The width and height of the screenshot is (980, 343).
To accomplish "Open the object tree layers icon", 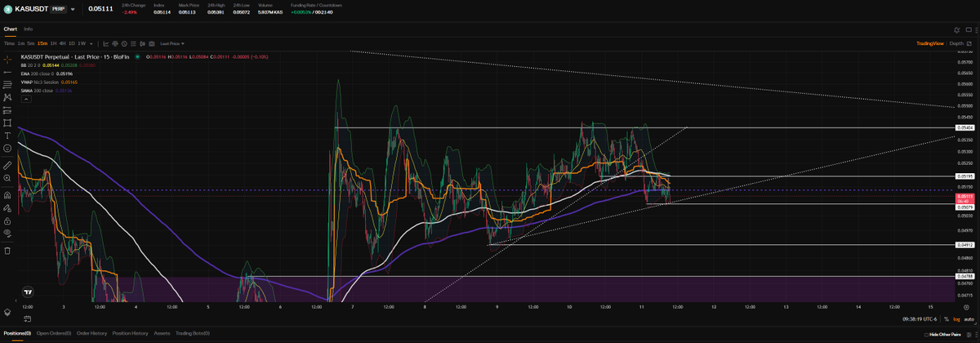I will [x=7, y=311].
